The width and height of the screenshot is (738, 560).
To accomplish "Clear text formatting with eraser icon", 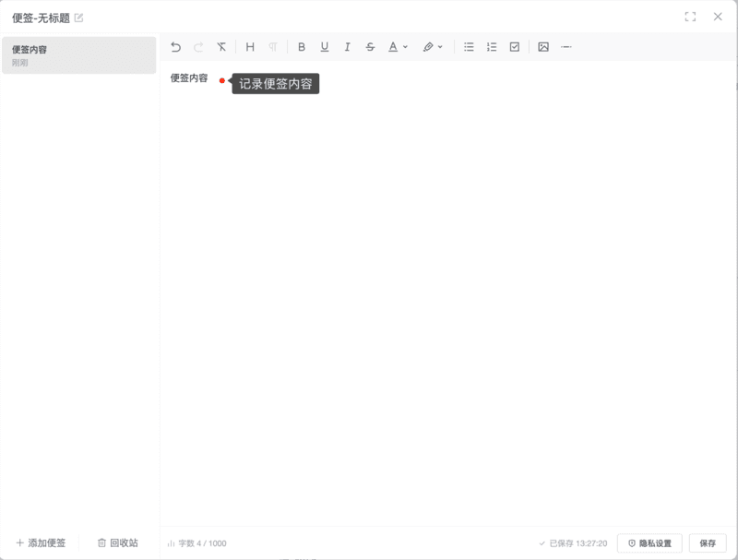I will [221, 46].
